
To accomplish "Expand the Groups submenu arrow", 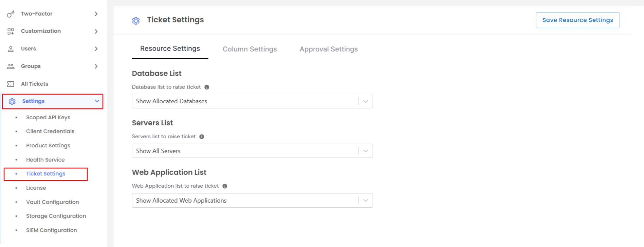I will [96, 66].
